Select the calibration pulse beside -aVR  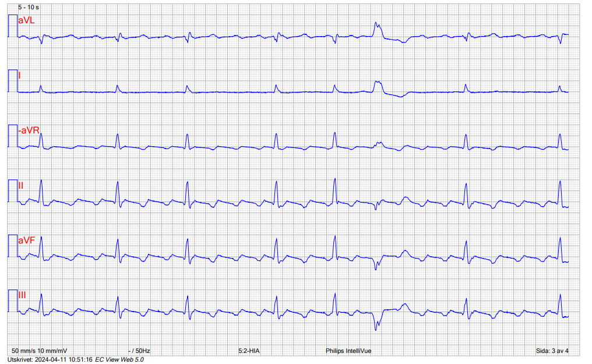tap(12, 136)
